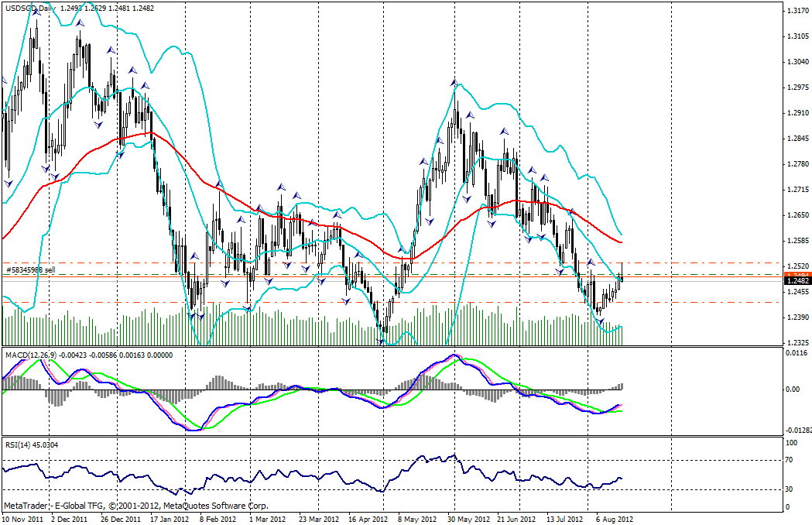Click the 23 Mar 2012 date label

tap(318, 520)
